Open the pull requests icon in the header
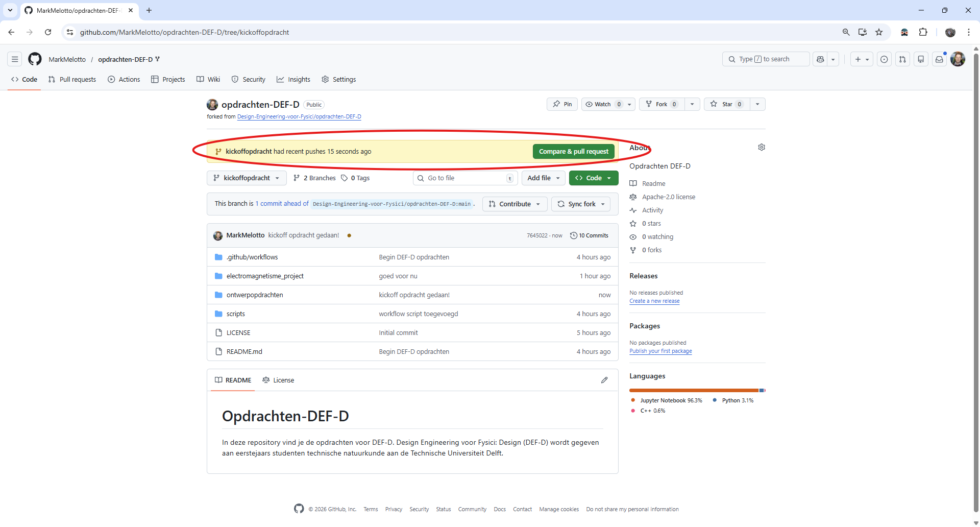 (902, 59)
